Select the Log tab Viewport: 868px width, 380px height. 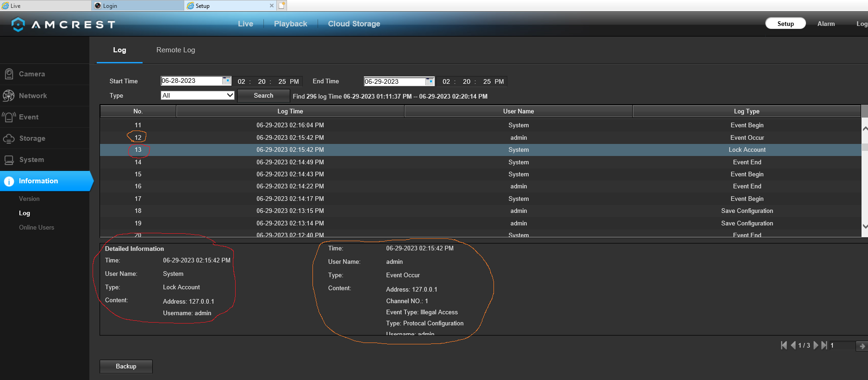(119, 50)
